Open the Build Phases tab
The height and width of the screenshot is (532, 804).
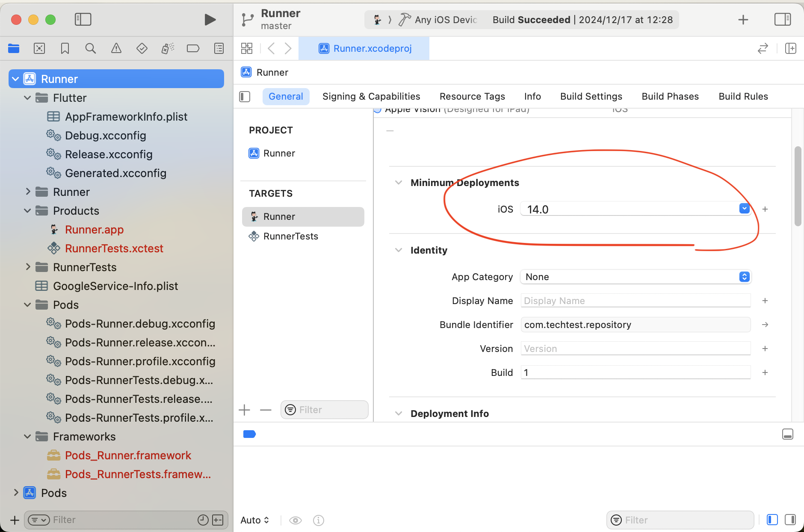coord(670,97)
